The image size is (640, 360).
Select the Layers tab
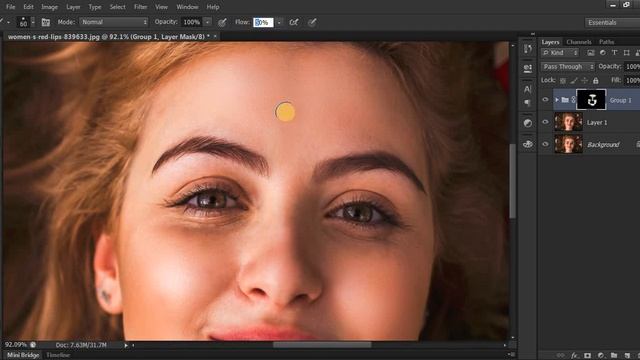point(550,42)
